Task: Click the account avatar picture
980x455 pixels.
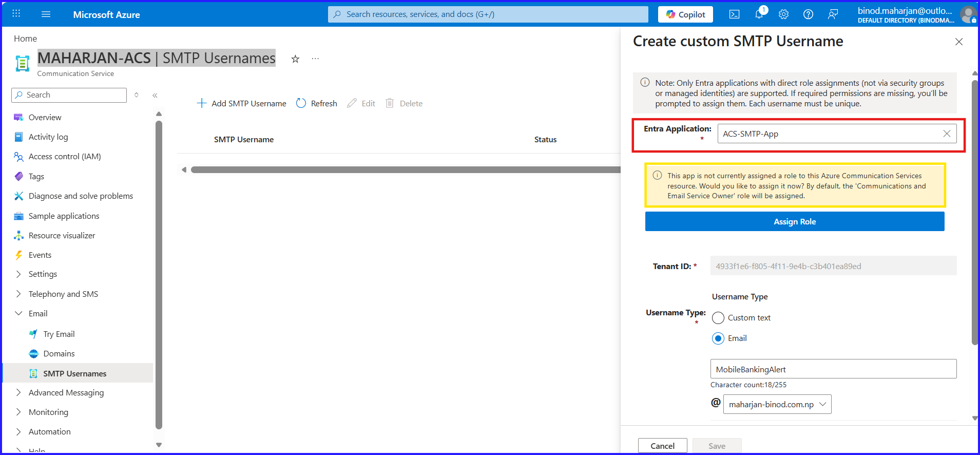Action: [968, 14]
